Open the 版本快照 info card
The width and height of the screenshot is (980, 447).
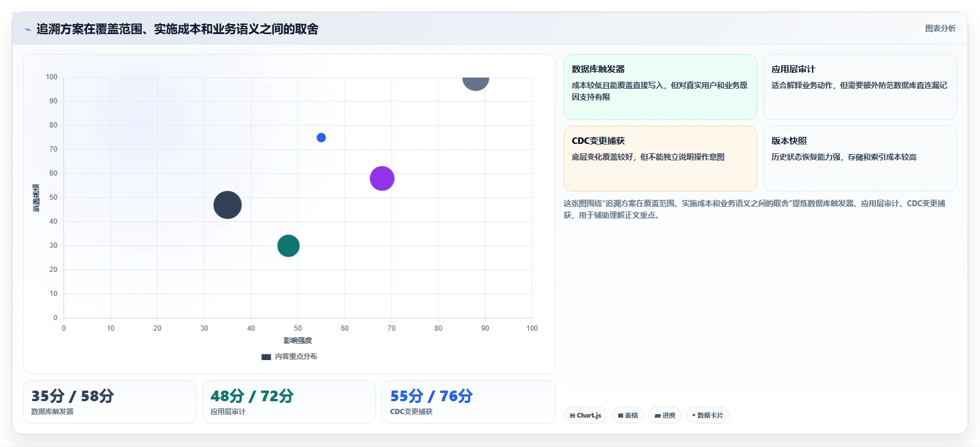coord(860,159)
